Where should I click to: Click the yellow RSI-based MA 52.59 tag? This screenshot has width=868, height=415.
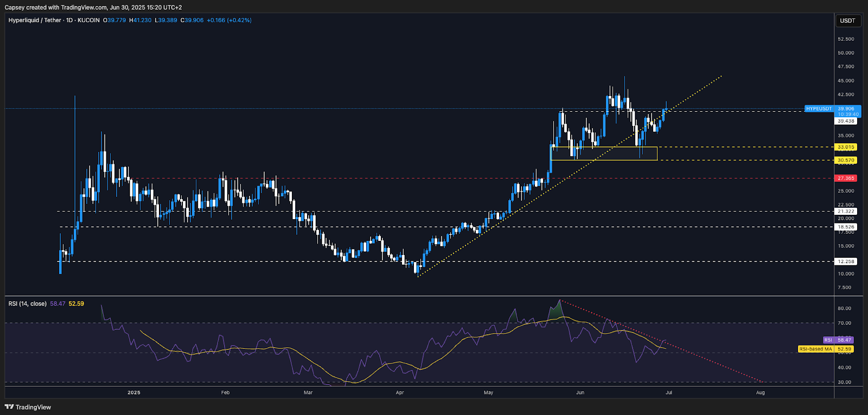coord(826,349)
